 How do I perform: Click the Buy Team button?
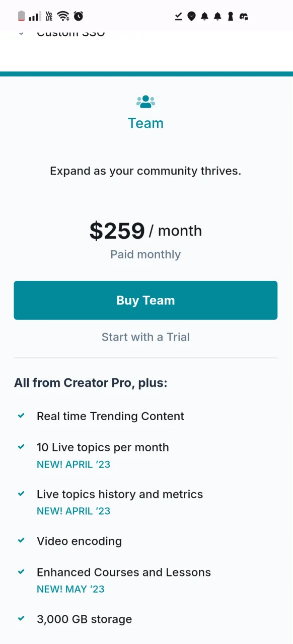(x=145, y=300)
